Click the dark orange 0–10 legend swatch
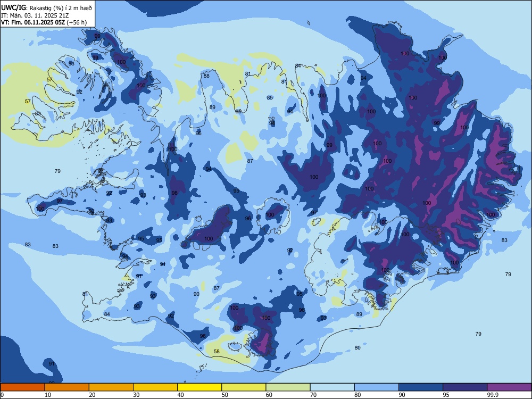 (22, 387)
